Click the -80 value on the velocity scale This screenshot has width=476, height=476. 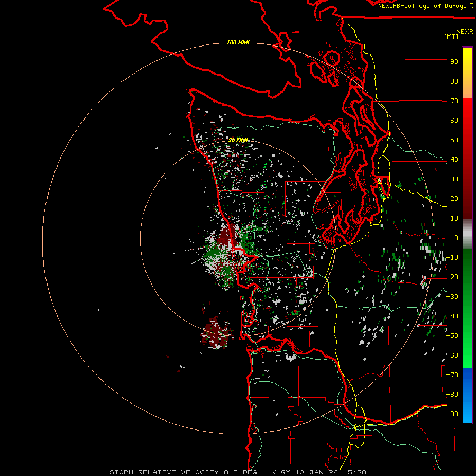tap(452, 395)
